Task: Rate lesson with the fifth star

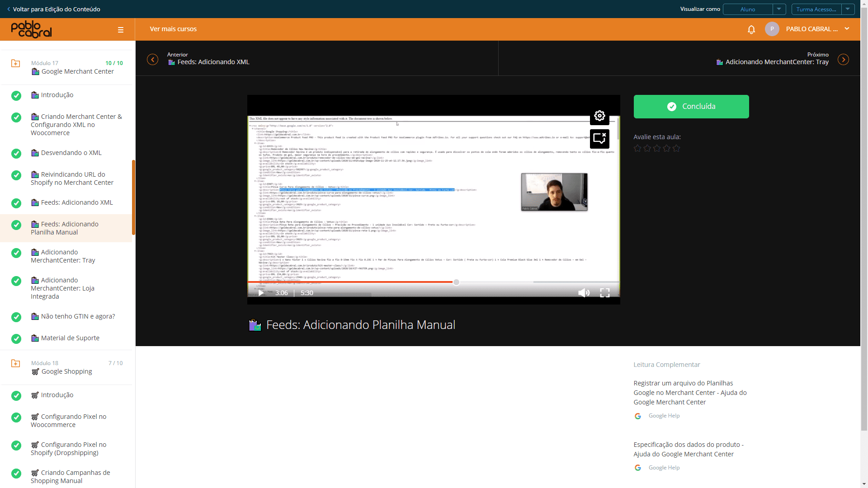Action: 676,148
